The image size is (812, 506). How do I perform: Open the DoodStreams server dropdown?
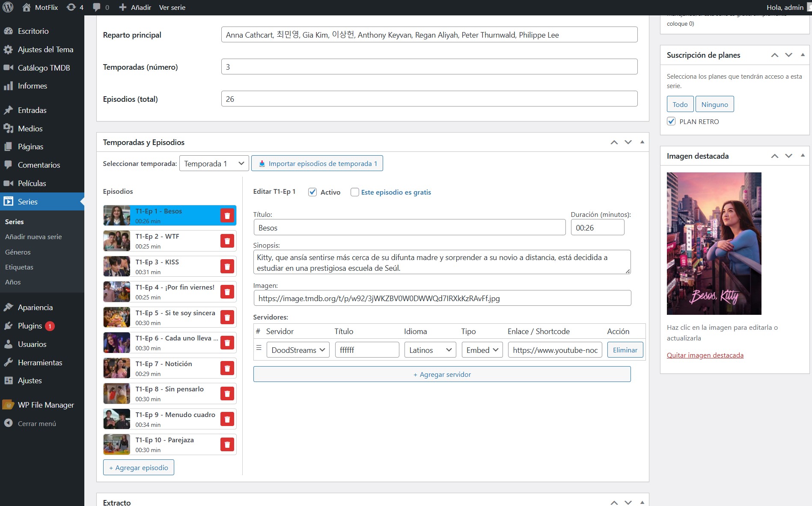click(x=298, y=350)
